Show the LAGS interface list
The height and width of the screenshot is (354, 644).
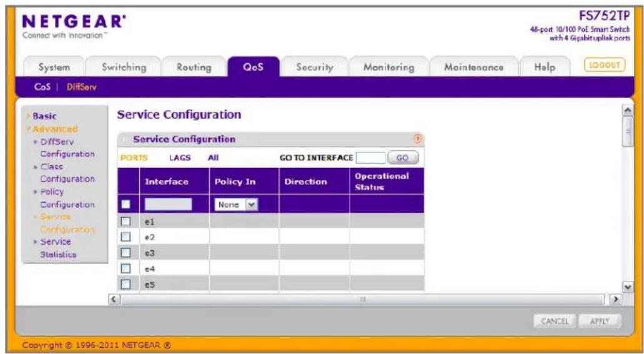tap(180, 158)
